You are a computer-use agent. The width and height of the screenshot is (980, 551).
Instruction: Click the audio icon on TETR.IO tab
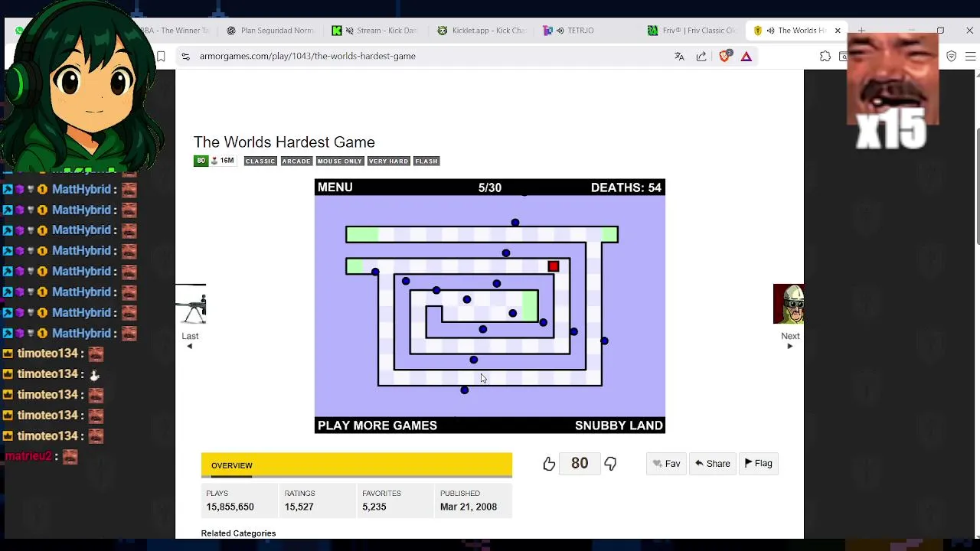(560, 31)
